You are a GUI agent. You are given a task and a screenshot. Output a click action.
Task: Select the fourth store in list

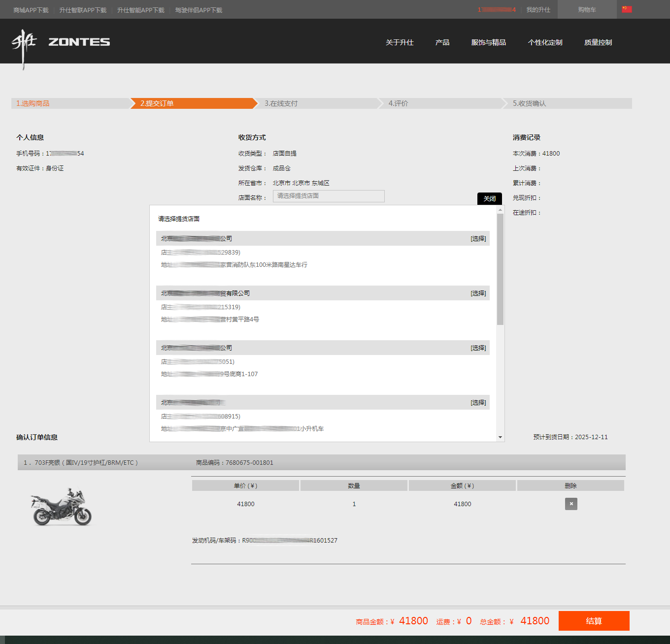tap(478, 403)
